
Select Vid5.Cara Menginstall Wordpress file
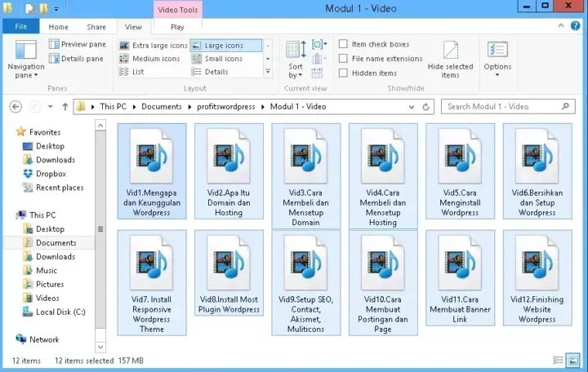[x=460, y=171]
